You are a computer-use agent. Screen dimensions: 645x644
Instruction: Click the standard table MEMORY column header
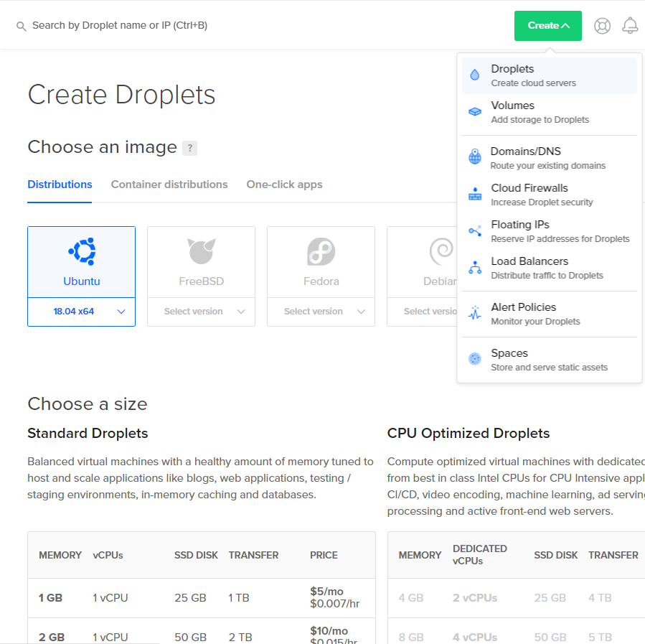[x=60, y=556]
